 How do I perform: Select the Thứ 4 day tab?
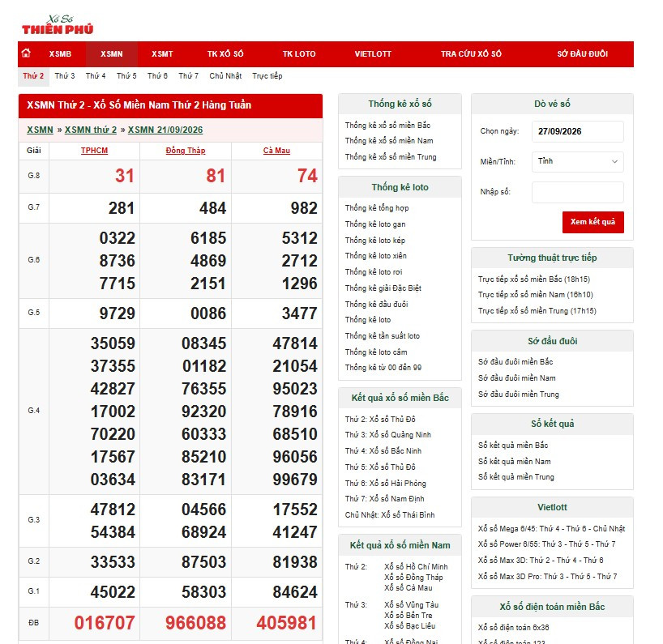[96, 76]
